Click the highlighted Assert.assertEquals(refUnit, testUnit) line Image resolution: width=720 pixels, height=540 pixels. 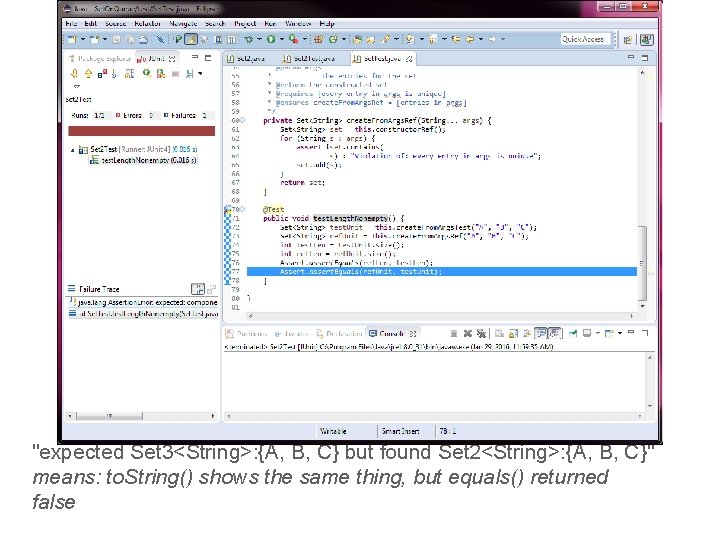tap(442, 272)
